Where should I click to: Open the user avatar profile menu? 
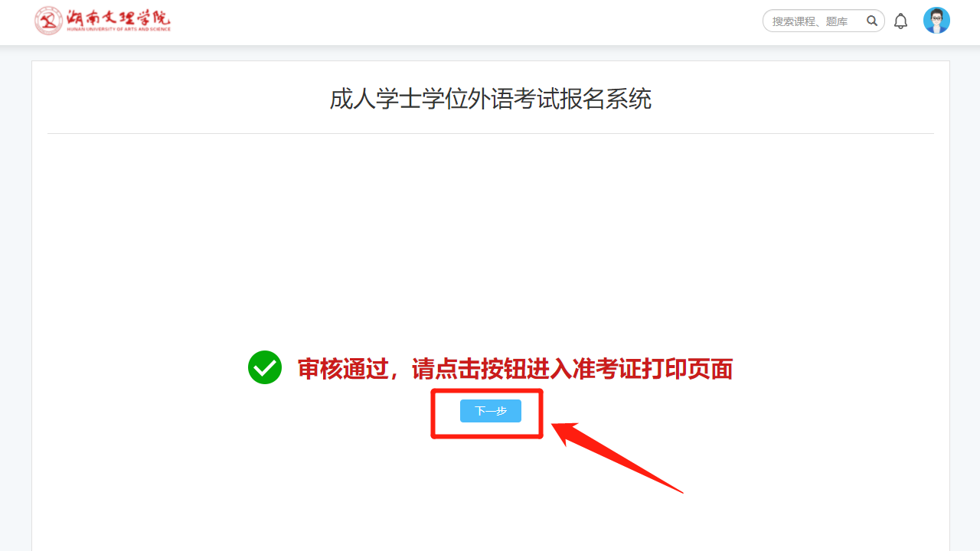coord(936,21)
